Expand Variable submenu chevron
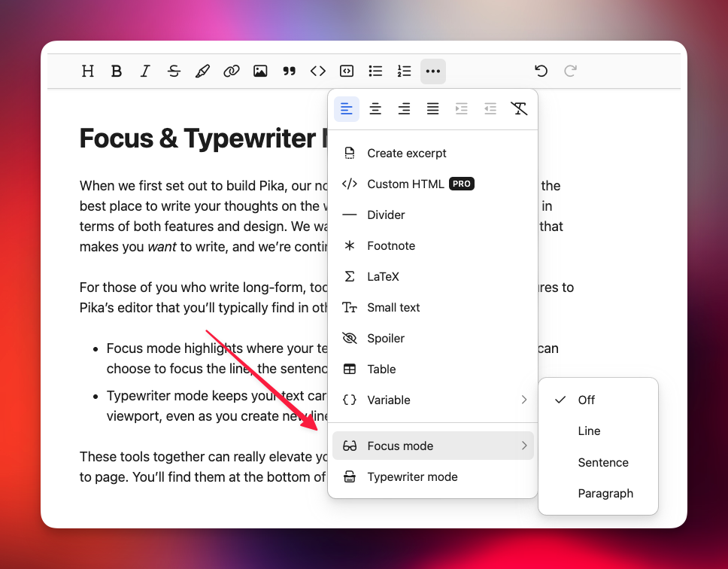This screenshot has height=569, width=728. [x=524, y=400]
